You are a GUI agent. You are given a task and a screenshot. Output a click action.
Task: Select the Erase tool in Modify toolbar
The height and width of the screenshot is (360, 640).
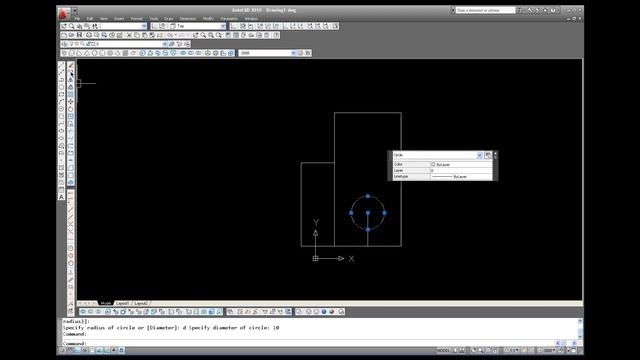click(x=71, y=65)
